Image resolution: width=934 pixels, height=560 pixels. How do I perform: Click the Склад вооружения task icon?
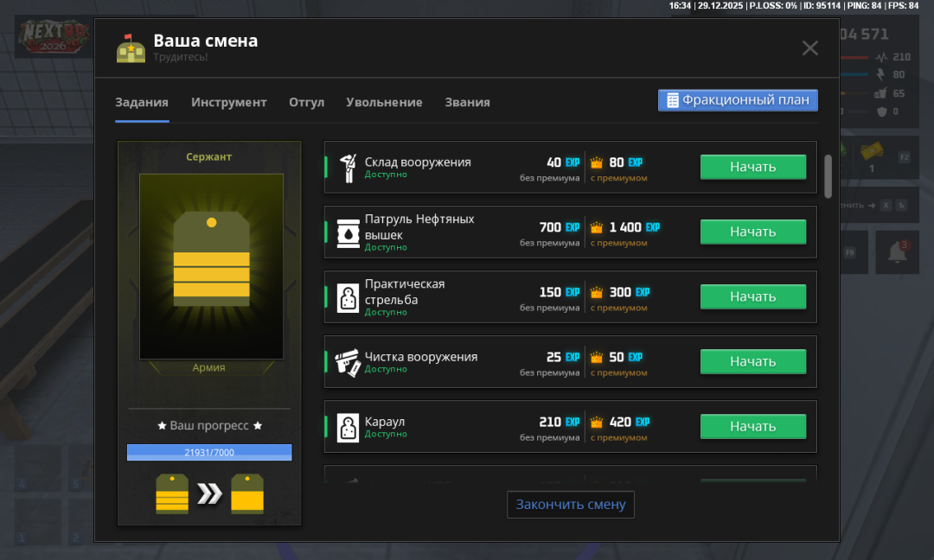coord(348,168)
